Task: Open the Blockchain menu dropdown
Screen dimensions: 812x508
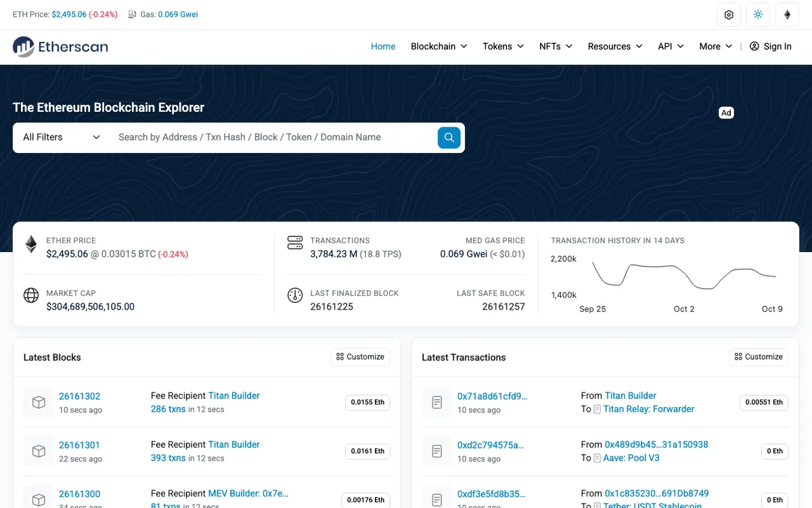Action: pos(439,47)
